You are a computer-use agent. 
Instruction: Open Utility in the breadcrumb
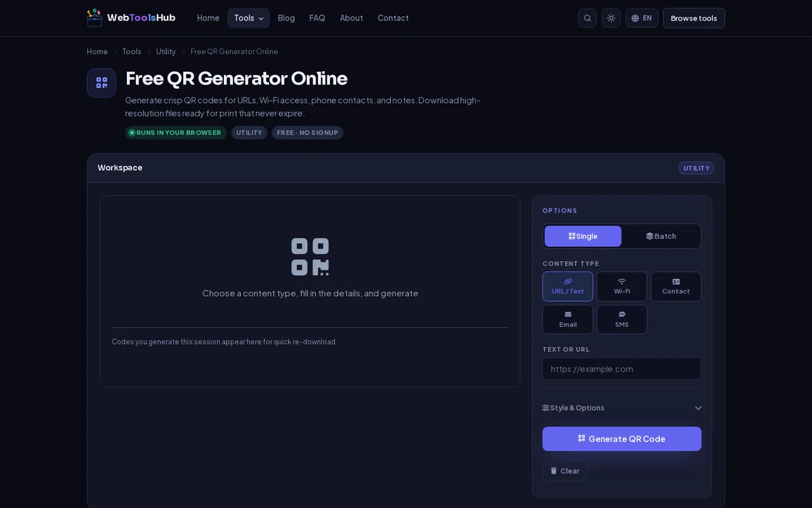point(166,51)
